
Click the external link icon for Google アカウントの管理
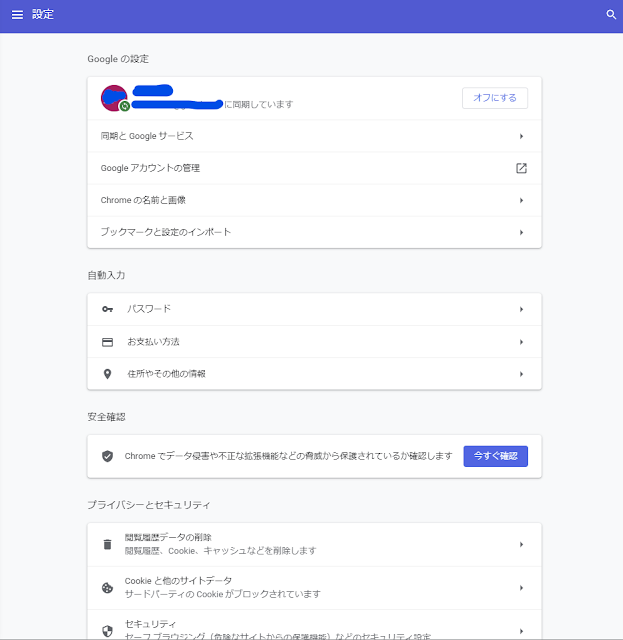[x=521, y=168]
